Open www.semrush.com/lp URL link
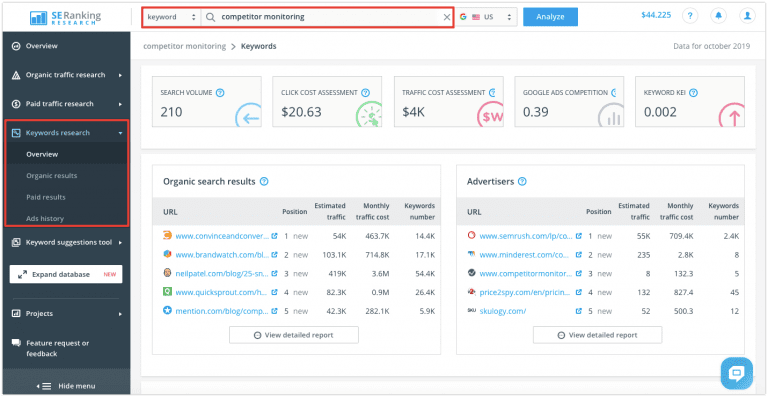This screenshot has width=768, height=397. click(x=526, y=236)
